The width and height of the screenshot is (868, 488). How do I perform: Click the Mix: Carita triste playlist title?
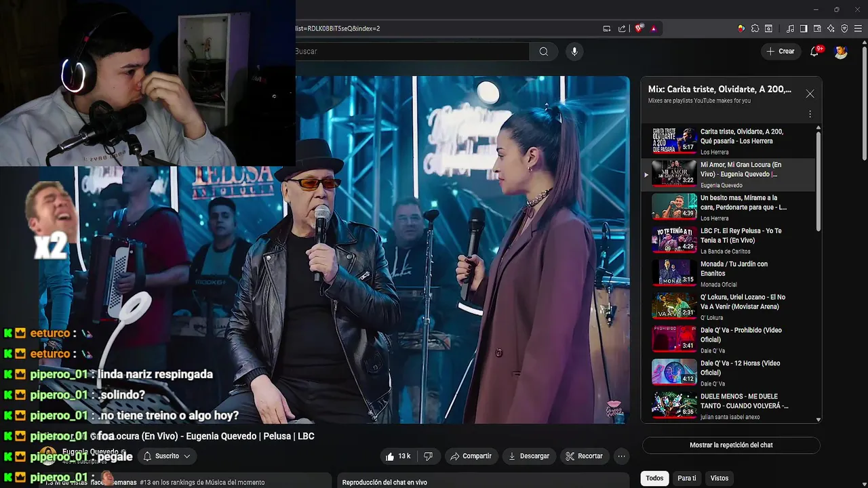pos(719,89)
